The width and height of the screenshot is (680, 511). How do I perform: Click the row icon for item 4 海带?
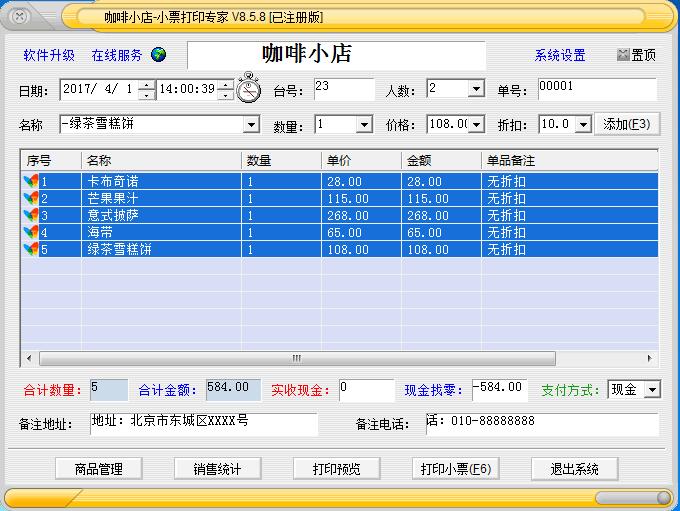pos(30,232)
